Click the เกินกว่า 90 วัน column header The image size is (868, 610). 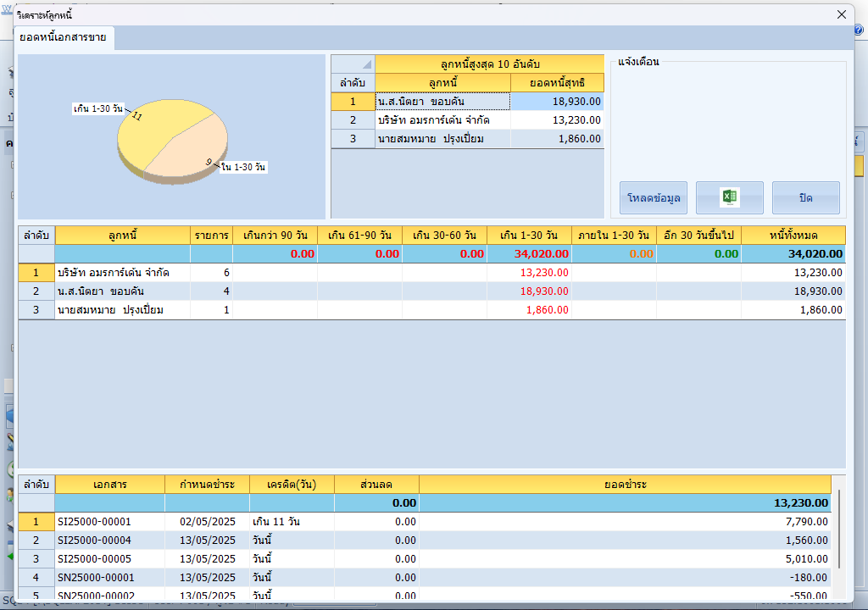point(275,235)
